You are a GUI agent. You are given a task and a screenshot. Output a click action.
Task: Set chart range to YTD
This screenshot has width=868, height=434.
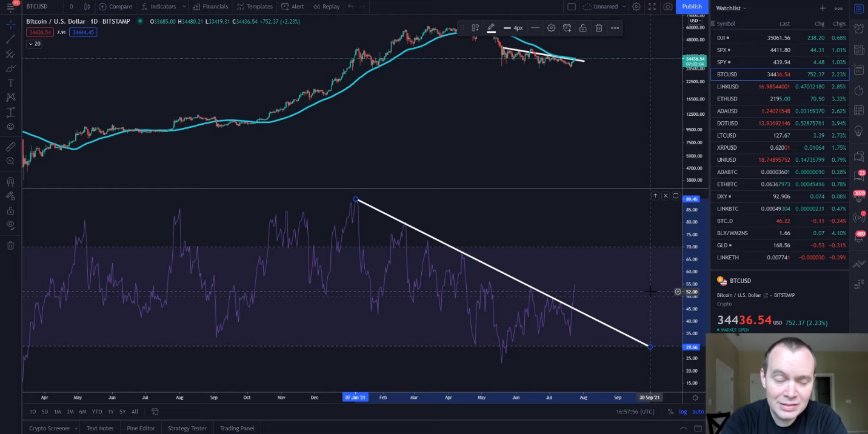pyautogui.click(x=97, y=412)
